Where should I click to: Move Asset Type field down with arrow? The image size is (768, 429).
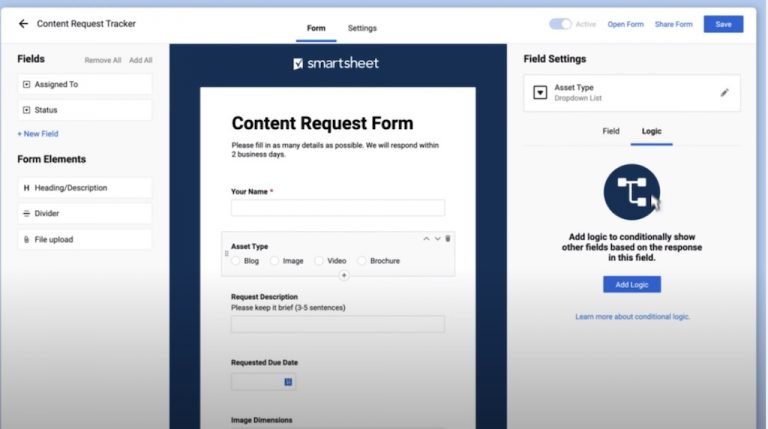[437, 238]
